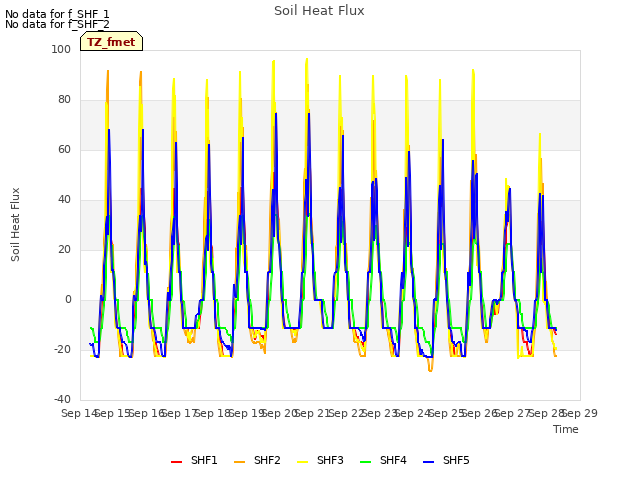Click the Time axis label
Image resolution: width=640 pixels, height=480 pixels.
[x=566, y=429]
